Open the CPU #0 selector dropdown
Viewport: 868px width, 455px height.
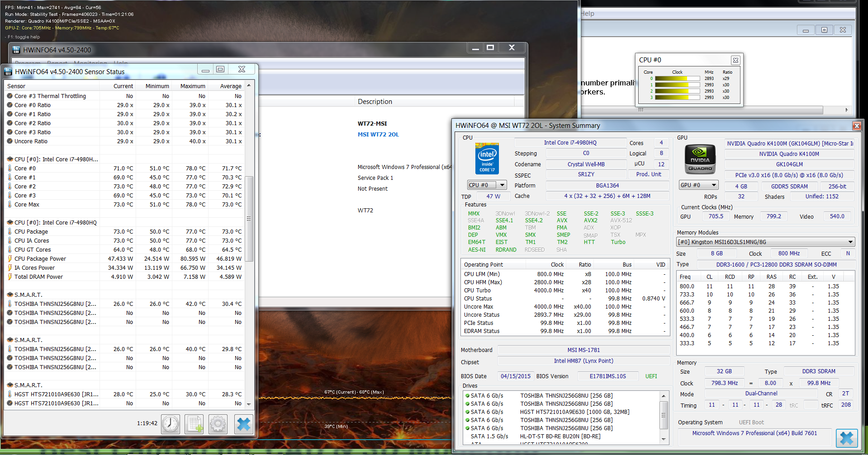coord(487,185)
